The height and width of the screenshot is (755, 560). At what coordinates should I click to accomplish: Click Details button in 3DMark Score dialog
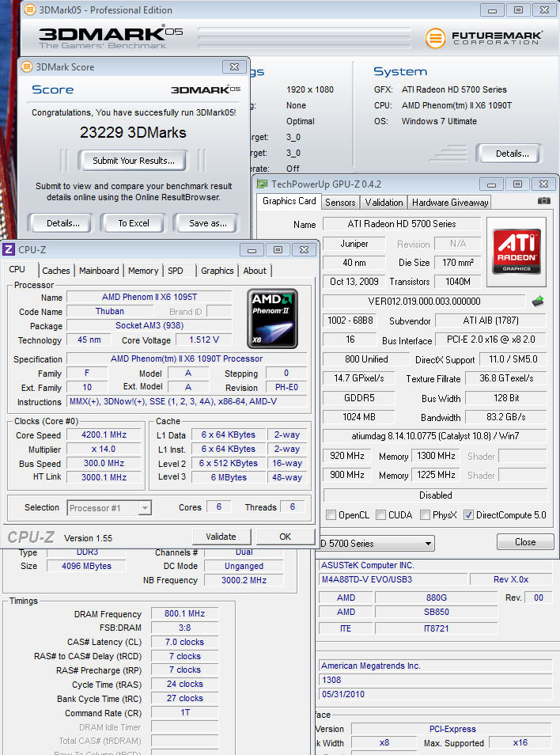[63, 223]
